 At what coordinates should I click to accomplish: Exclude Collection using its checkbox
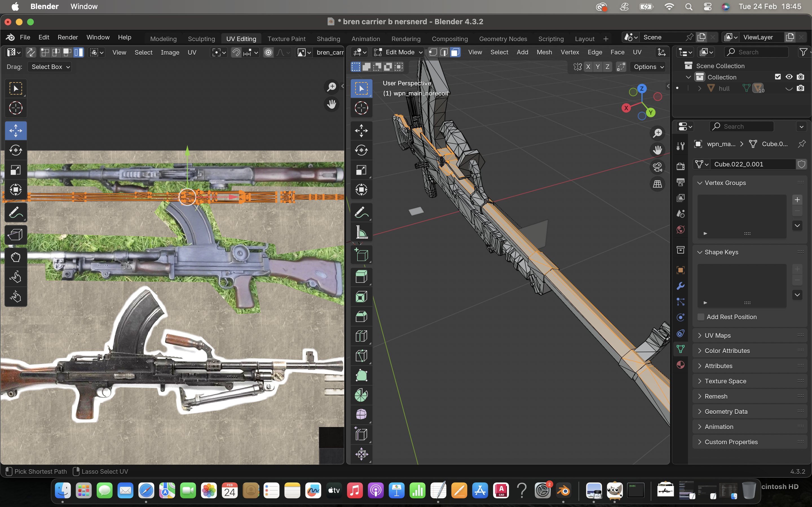click(778, 77)
